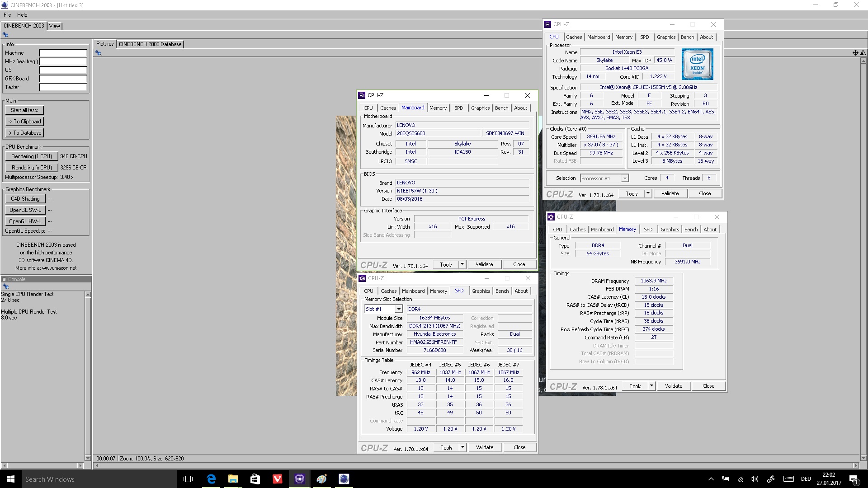Select the Bench tab in Mainboard window
The image size is (868, 488).
coord(501,108)
